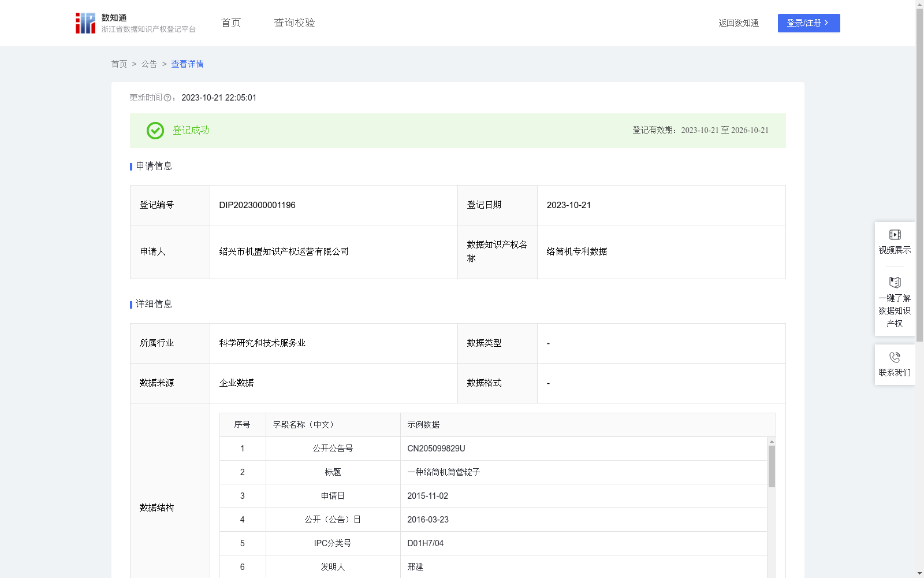Image resolution: width=924 pixels, height=578 pixels.
Task: Go to 公告 in the breadcrumb
Action: click(149, 64)
